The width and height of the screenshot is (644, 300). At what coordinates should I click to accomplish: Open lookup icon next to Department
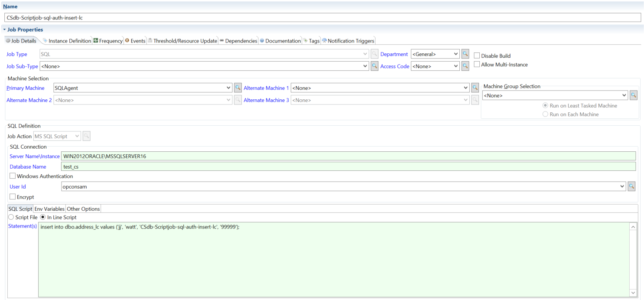pos(465,54)
